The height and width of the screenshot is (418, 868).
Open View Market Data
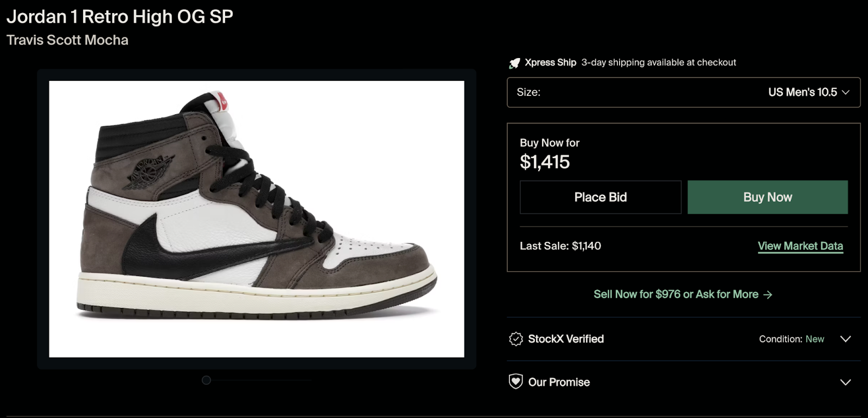(x=800, y=246)
